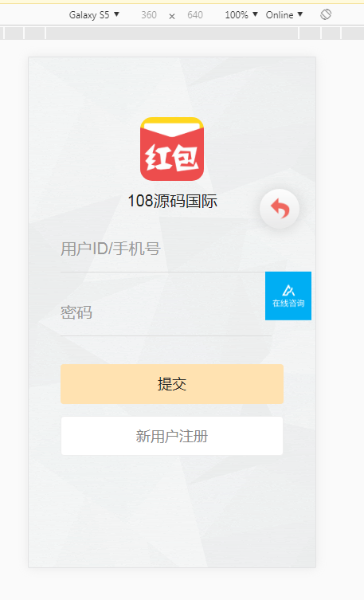Open the Online network throttling dropdown
The width and height of the screenshot is (364, 600).
284,15
